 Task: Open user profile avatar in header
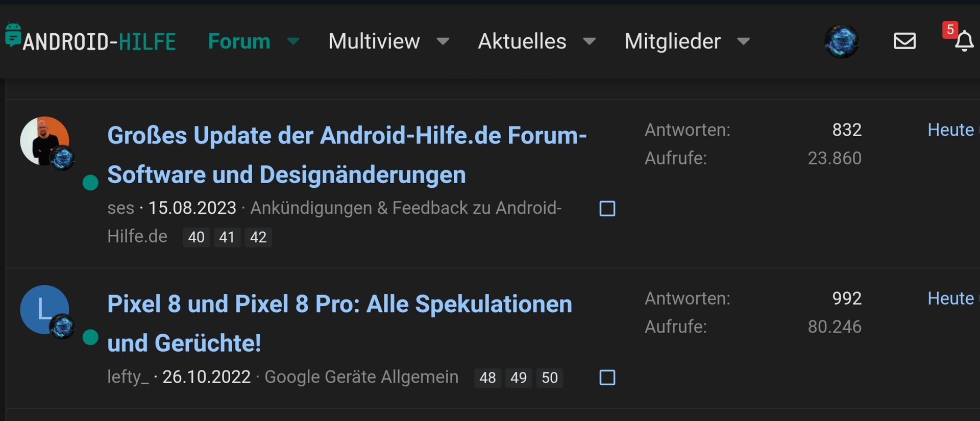click(841, 41)
